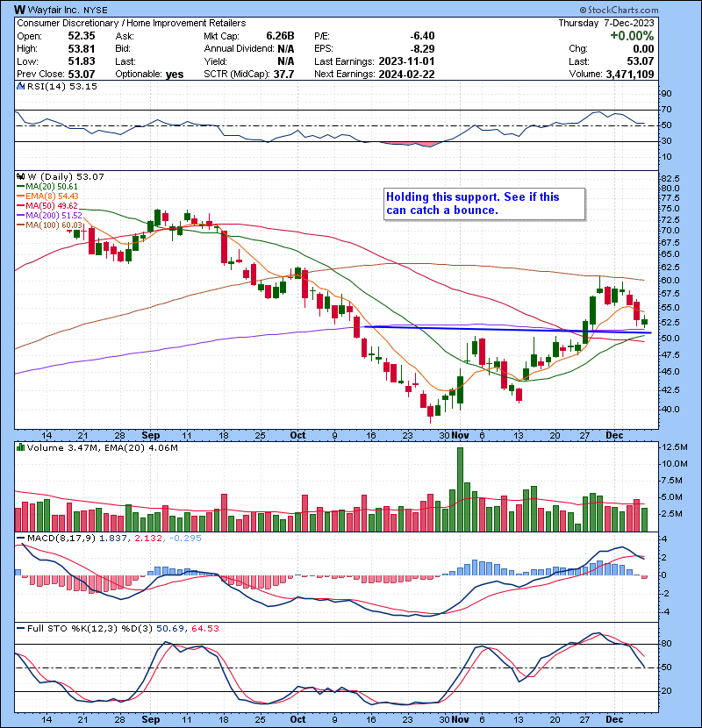Click the RSI 70 axis level label
The width and height of the screenshot is (702, 728).
(x=667, y=110)
